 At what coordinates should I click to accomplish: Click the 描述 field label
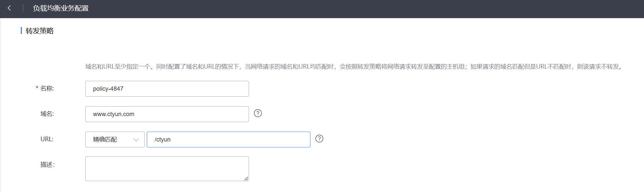47,165
